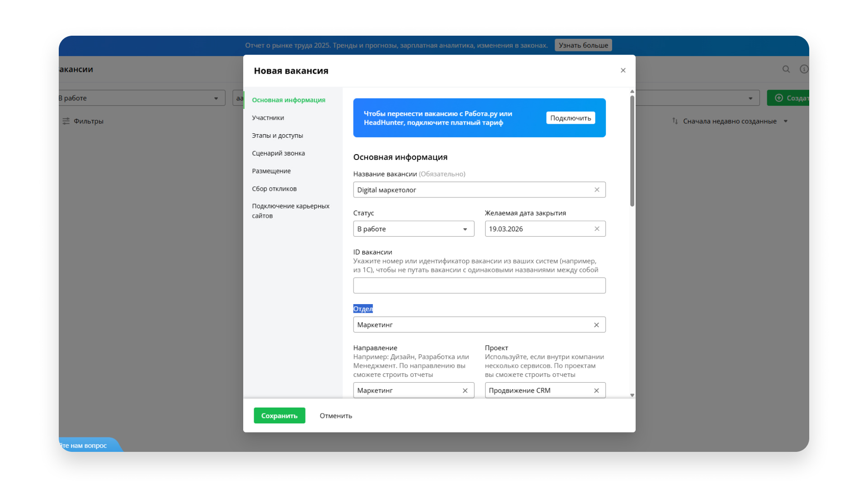Click the Фильтры sliders icon
The height and width of the screenshot is (488, 868).
point(66,121)
